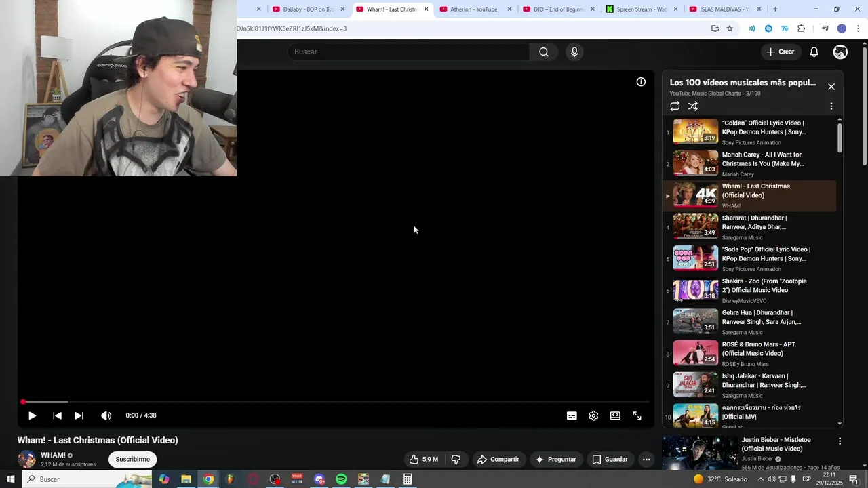
Task: Click the video progress bar
Action: point(336,402)
